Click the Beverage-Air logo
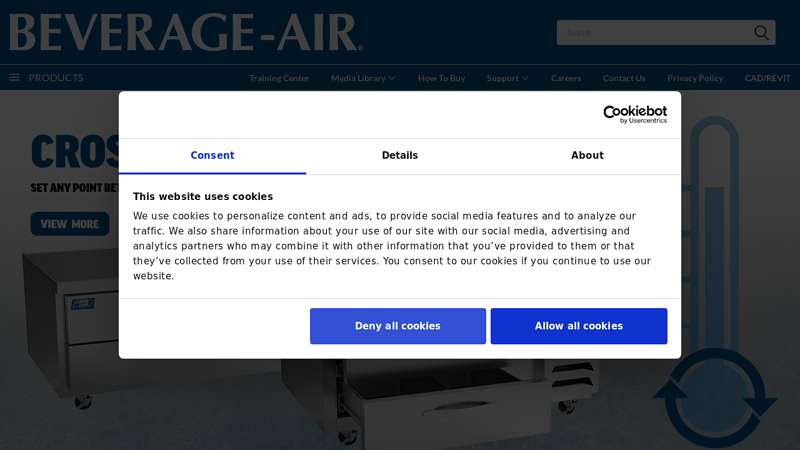This screenshot has height=450, width=800. (x=186, y=32)
